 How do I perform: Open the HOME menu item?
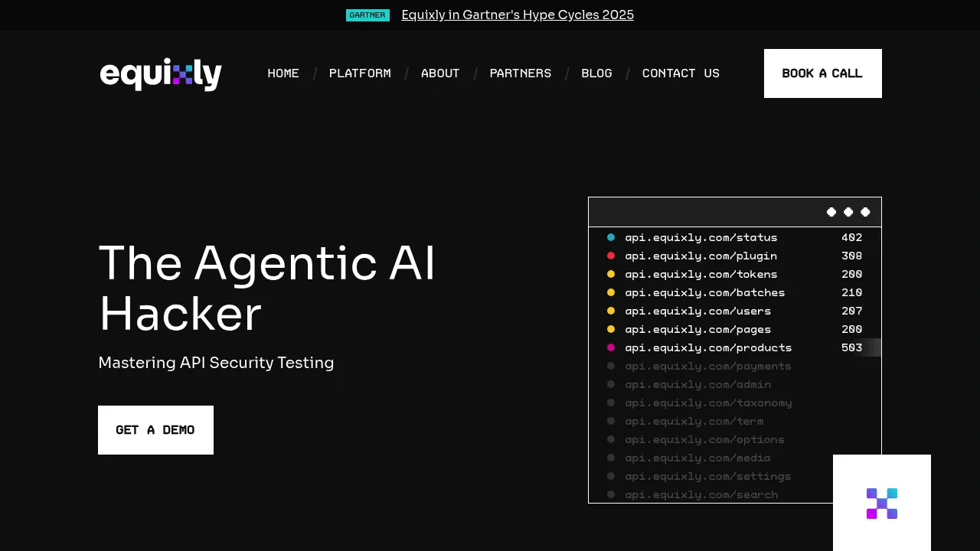tap(283, 73)
